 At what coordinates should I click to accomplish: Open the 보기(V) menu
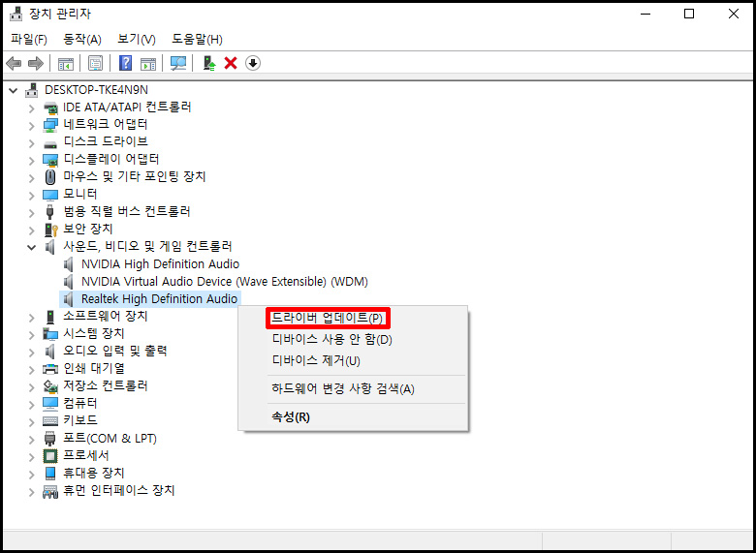pyautogui.click(x=137, y=40)
